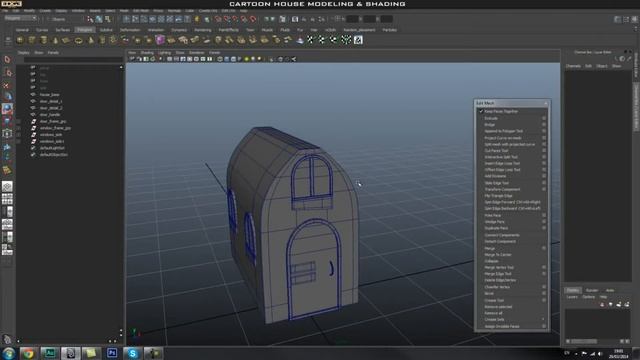This screenshot has width=640, height=360.
Task: Expand the window_frame_grp group in Outliner
Action: pyautogui.click(x=19, y=128)
